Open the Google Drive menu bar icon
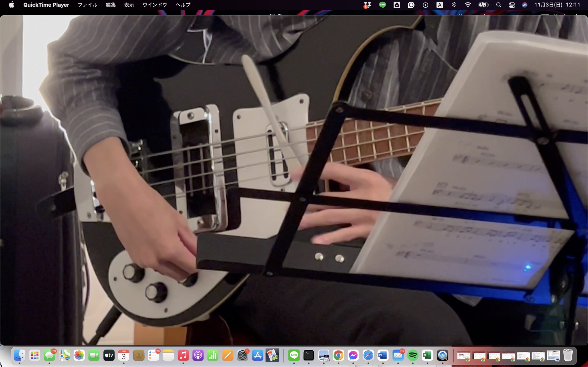 (x=397, y=5)
